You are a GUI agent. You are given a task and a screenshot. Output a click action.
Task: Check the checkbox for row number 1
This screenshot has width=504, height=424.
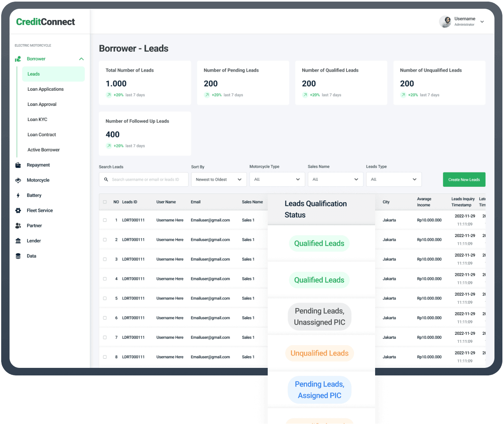(105, 220)
